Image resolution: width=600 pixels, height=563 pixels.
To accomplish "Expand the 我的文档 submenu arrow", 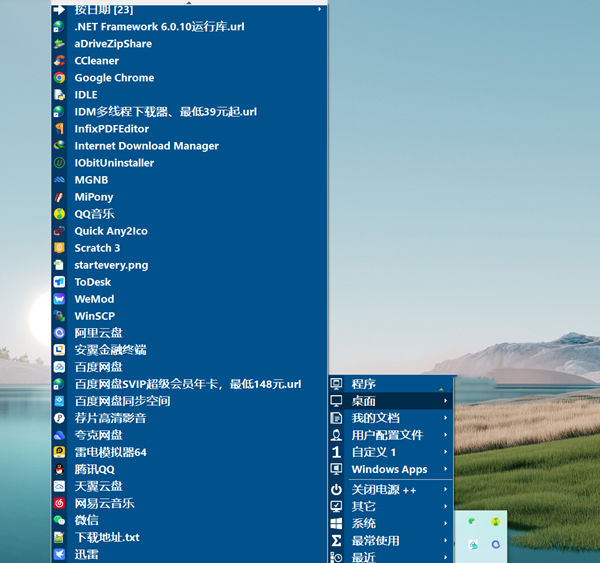I will (446, 418).
